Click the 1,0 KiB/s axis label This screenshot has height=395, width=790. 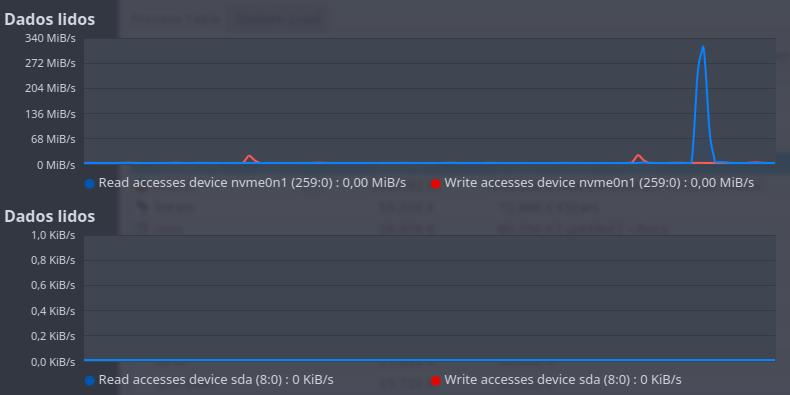pos(53,235)
